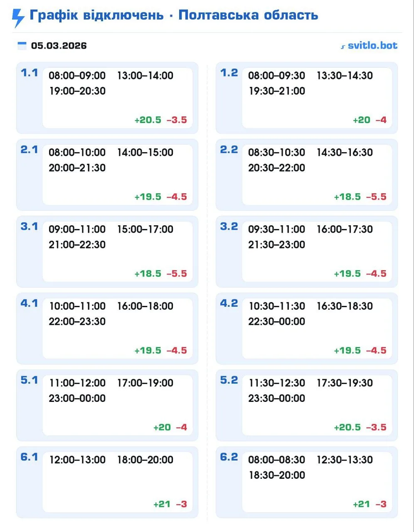Click the green +20.5 value in group 1.1
414x532 pixels.
(148, 120)
